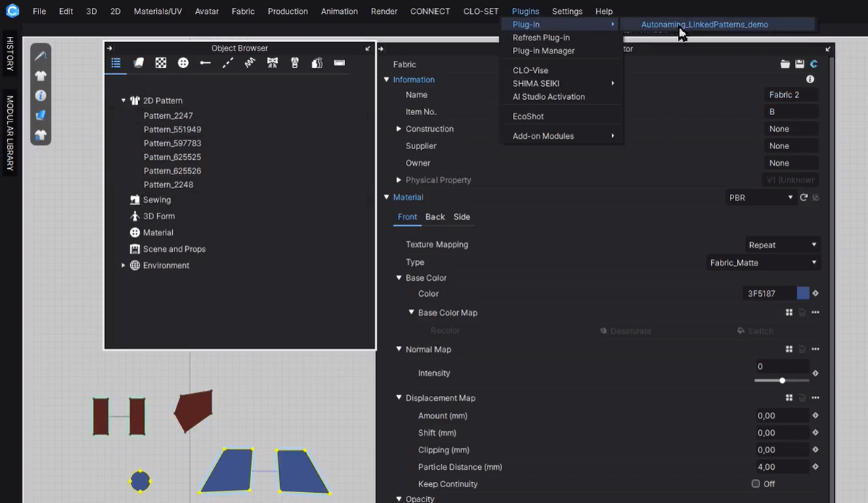Click the Save disk icon in Fabric editor
The width and height of the screenshot is (868, 503).
[799, 64]
